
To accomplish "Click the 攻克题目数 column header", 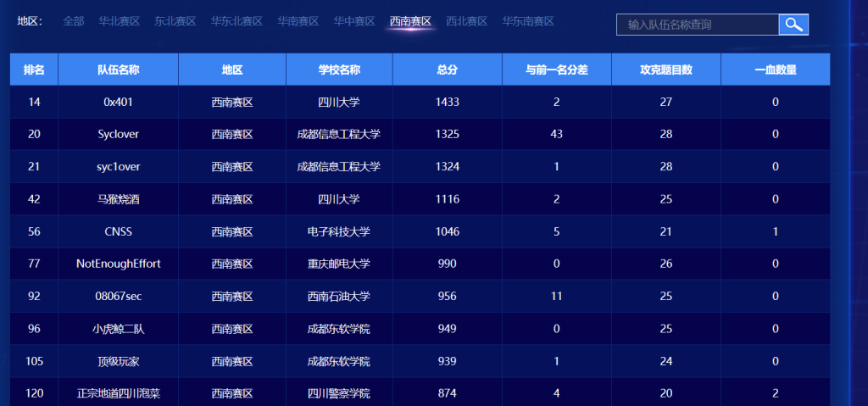I will click(x=665, y=70).
